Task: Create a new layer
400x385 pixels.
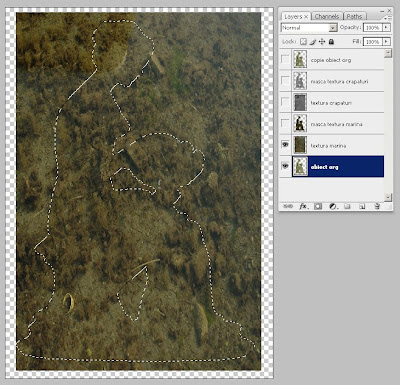Action: [x=362, y=206]
